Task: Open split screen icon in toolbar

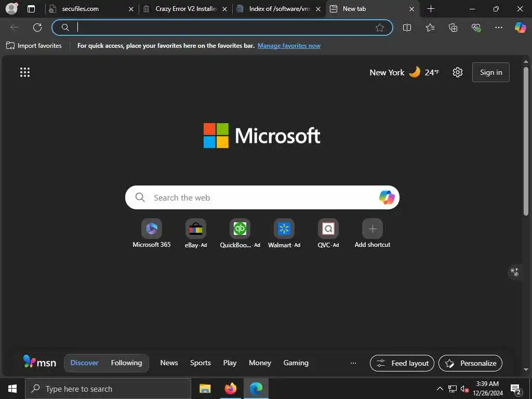Action: click(407, 28)
